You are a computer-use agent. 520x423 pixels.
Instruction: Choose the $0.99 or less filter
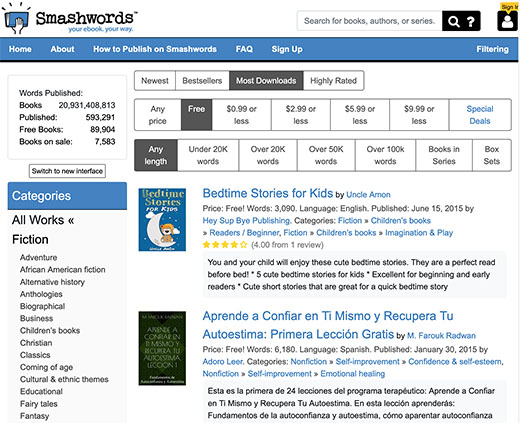coord(241,115)
